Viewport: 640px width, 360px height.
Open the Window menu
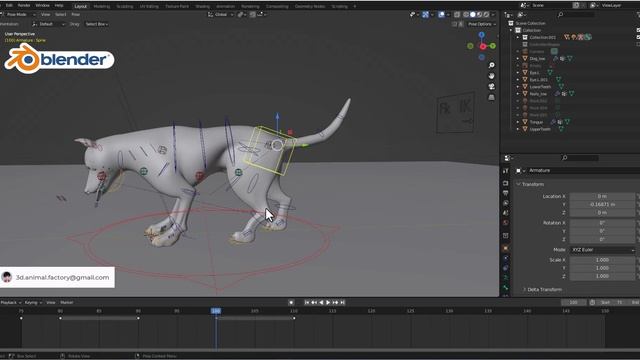pyautogui.click(x=42, y=5)
